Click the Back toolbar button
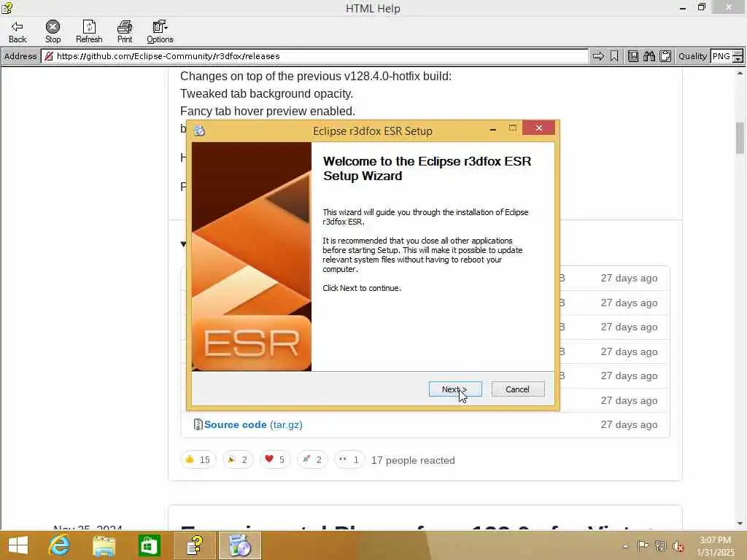The width and height of the screenshot is (747, 560). [x=18, y=32]
